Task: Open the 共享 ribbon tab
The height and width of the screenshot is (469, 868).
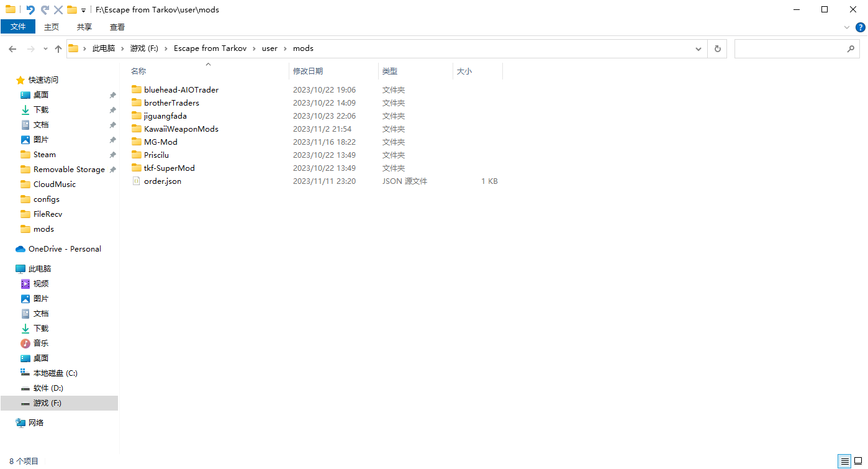Action: click(x=84, y=27)
